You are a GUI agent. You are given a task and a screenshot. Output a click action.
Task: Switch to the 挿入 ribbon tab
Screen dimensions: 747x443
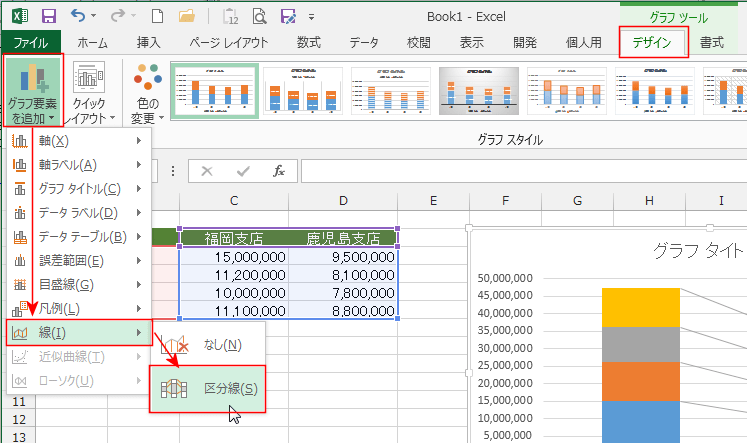(148, 42)
